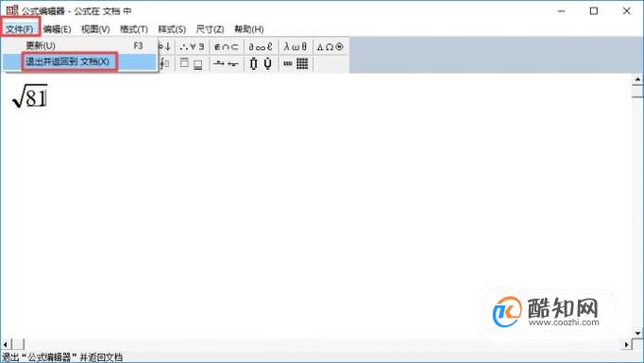This screenshot has width=644, height=363.
Task: Open the 编辑(E) menu
Action: click(x=57, y=29)
